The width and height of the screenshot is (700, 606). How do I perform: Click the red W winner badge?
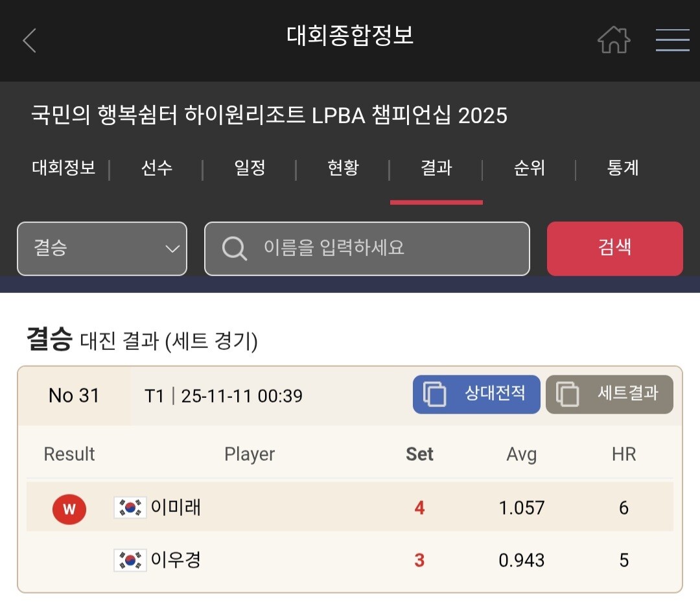69,509
